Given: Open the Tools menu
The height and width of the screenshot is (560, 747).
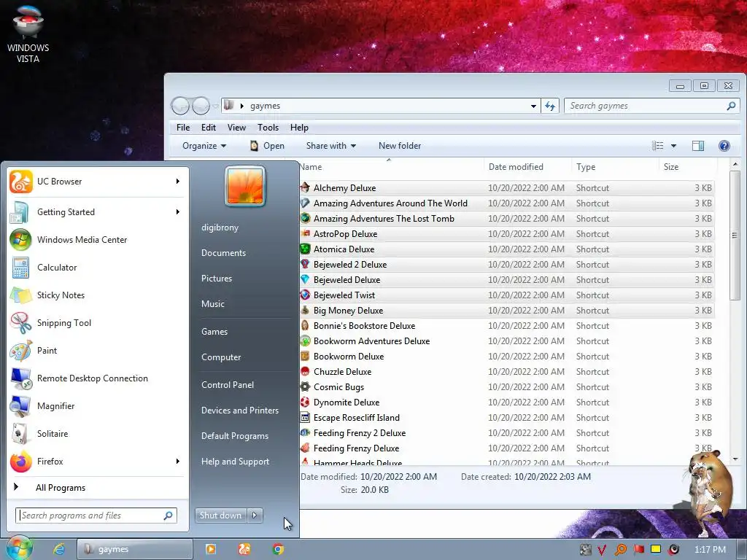Looking at the screenshot, I should (268, 128).
